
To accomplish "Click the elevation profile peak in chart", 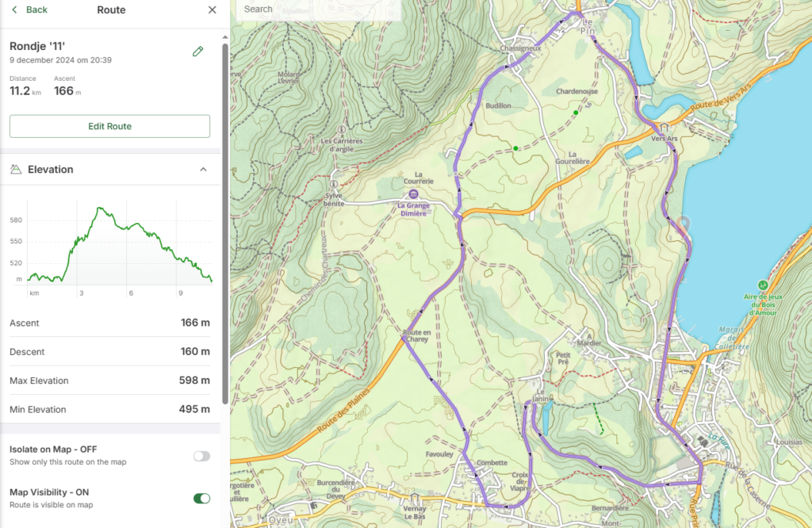I will [100, 209].
